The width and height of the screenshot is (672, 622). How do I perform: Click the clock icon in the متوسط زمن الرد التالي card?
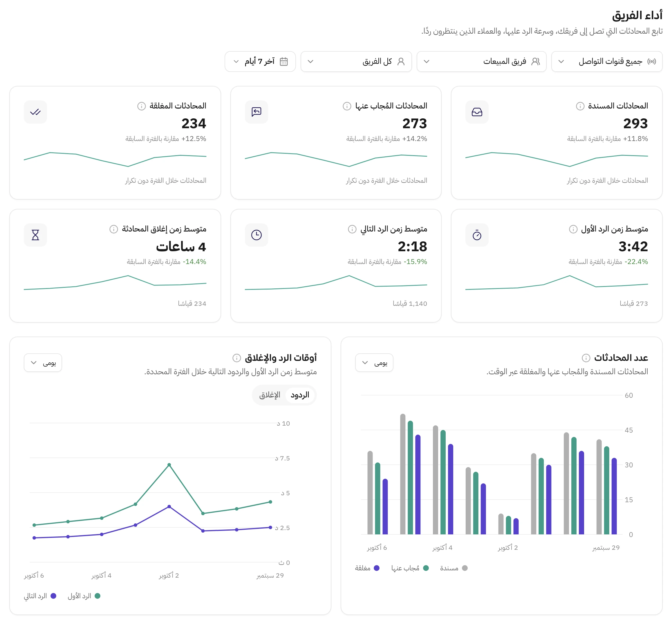(256, 235)
